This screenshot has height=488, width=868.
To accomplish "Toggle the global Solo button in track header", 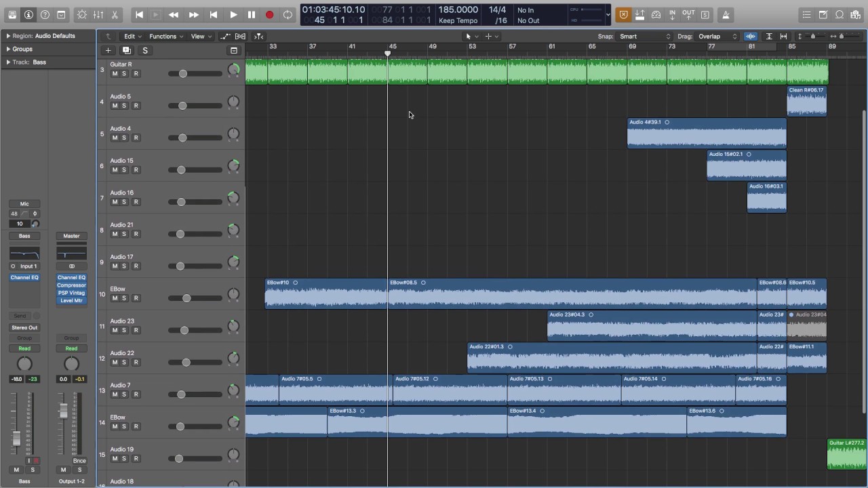I will 144,50.
